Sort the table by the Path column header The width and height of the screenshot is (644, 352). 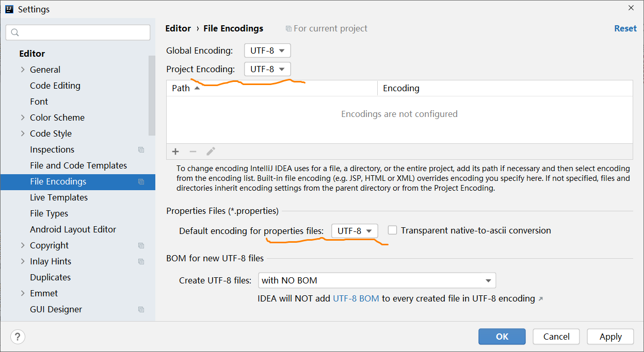pyautogui.click(x=272, y=88)
